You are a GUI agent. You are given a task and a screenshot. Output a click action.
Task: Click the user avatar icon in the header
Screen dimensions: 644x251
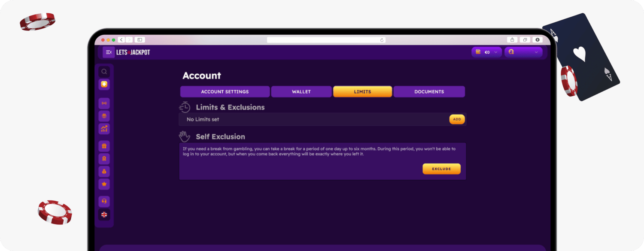511,52
